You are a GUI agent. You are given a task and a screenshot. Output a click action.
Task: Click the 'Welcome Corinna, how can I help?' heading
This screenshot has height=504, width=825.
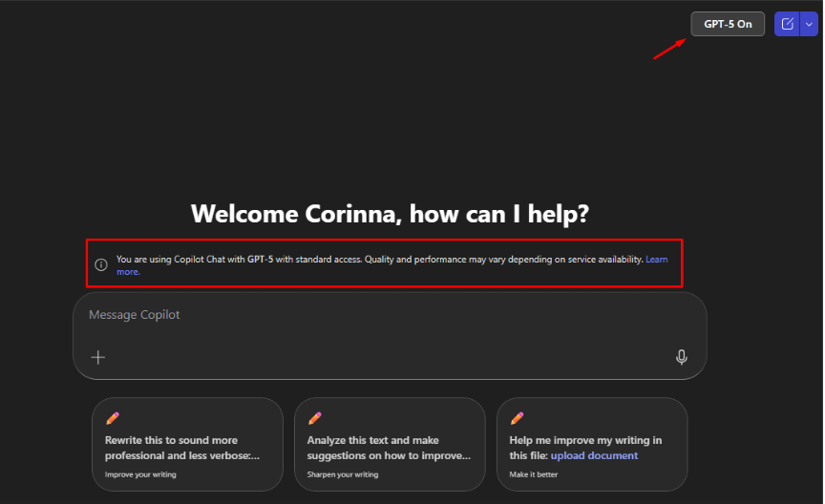(390, 214)
